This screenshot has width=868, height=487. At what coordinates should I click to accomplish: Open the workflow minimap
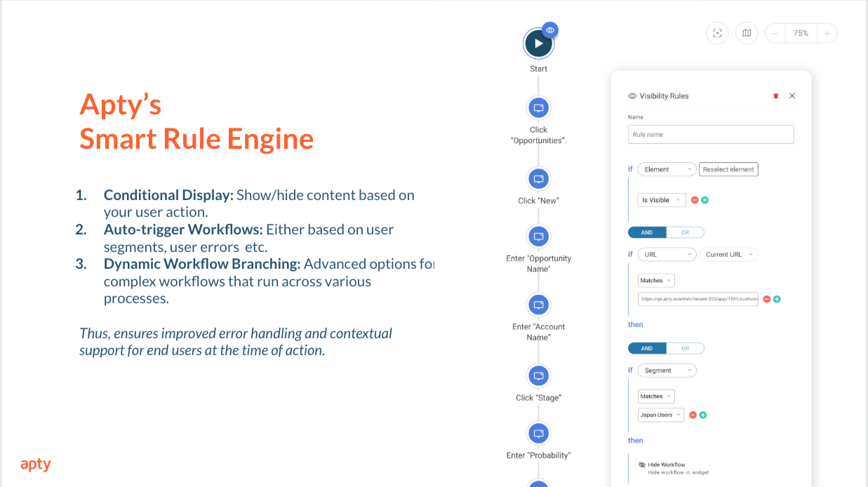(747, 33)
